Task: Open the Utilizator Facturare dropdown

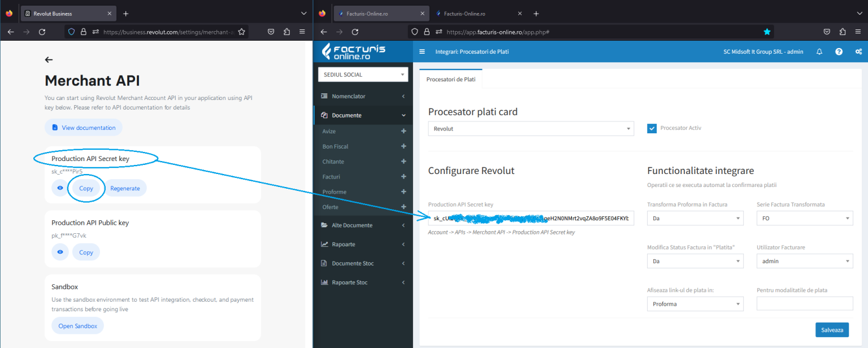Action: (805, 262)
